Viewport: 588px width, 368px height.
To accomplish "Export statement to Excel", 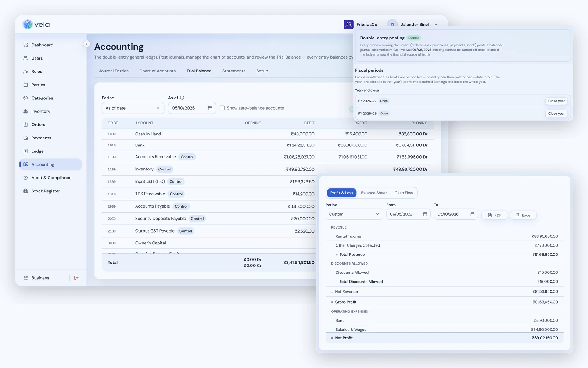I will (x=523, y=215).
